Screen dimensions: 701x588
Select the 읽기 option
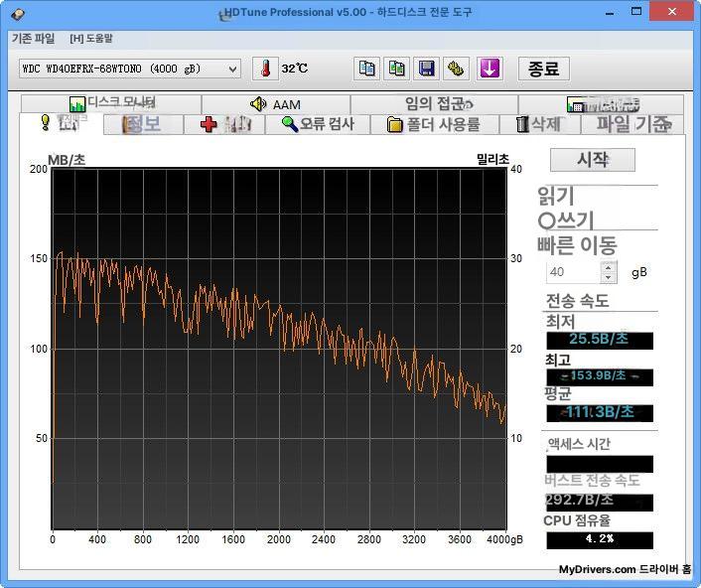click(x=556, y=197)
